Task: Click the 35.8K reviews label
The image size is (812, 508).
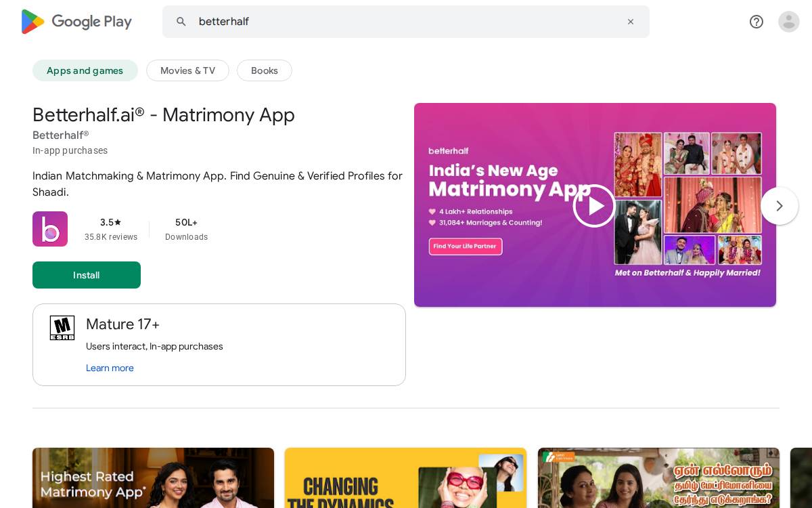Action: 111,237
